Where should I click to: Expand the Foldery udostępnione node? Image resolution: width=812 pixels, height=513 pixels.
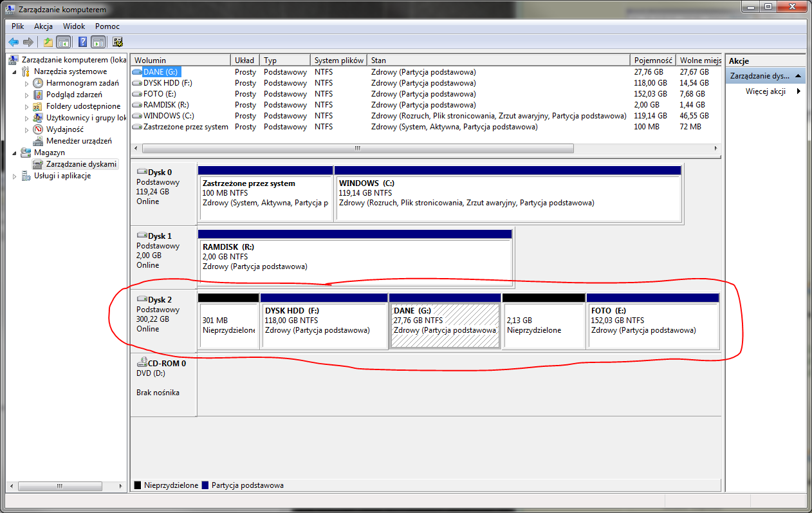pyautogui.click(x=26, y=106)
